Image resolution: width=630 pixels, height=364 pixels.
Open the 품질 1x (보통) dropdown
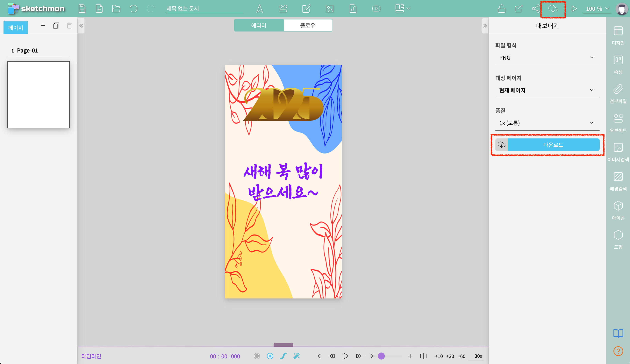click(547, 123)
